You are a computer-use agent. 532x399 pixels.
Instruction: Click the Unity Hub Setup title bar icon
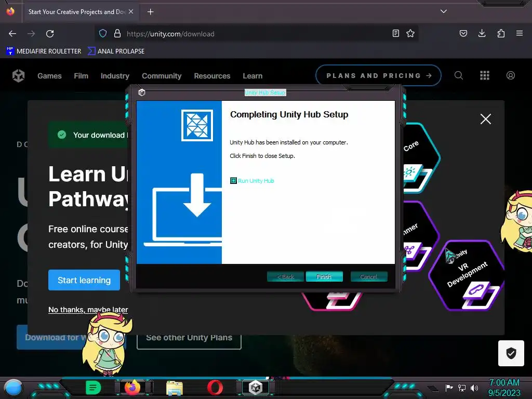point(142,92)
